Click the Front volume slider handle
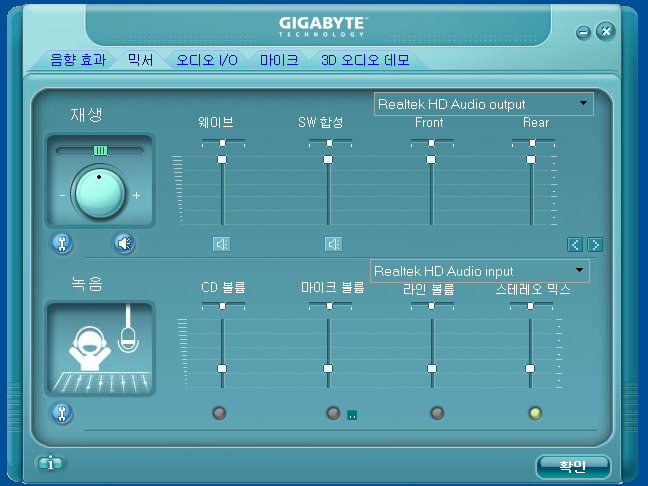 (431, 159)
